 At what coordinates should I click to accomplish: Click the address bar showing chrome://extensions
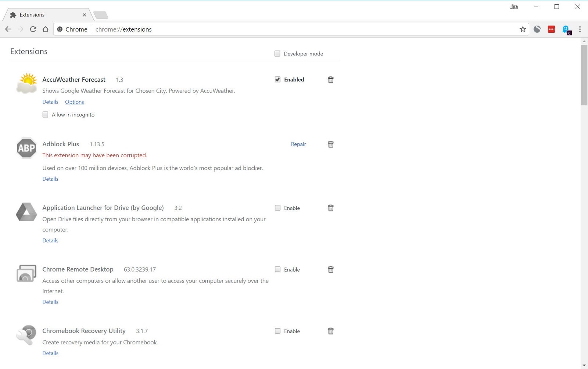point(291,29)
